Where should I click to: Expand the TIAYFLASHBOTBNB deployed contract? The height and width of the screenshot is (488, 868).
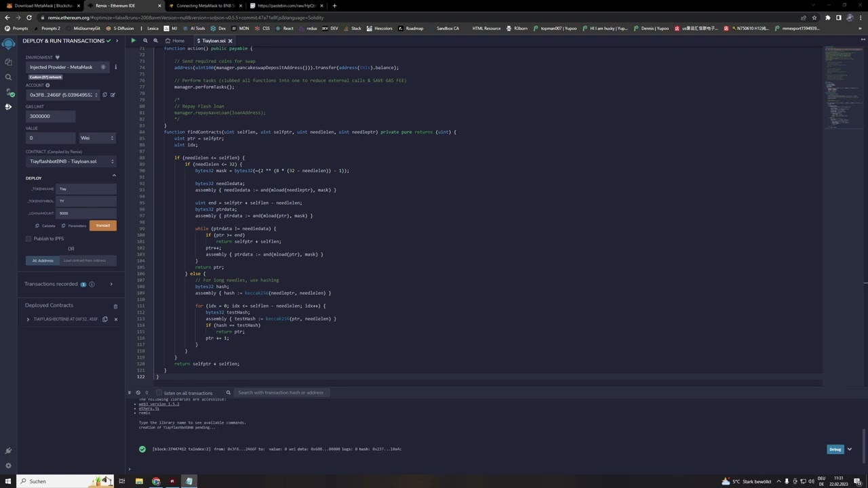coord(28,319)
